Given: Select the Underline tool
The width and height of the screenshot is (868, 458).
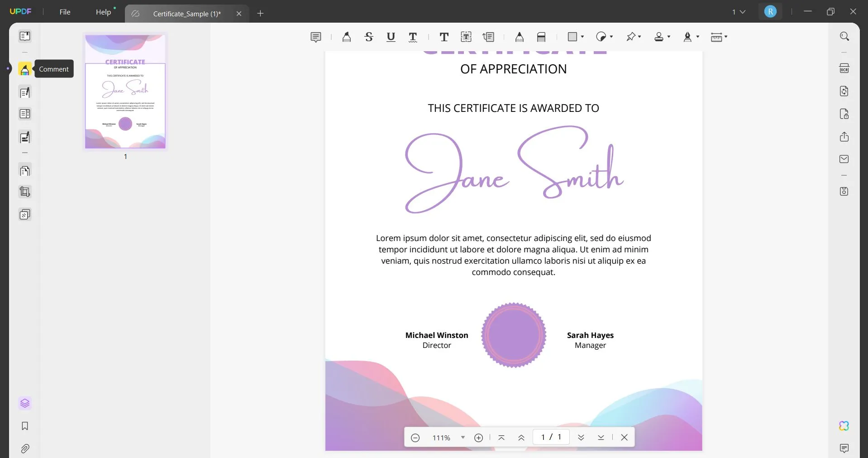Looking at the screenshot, I should (x=391, y=37).
